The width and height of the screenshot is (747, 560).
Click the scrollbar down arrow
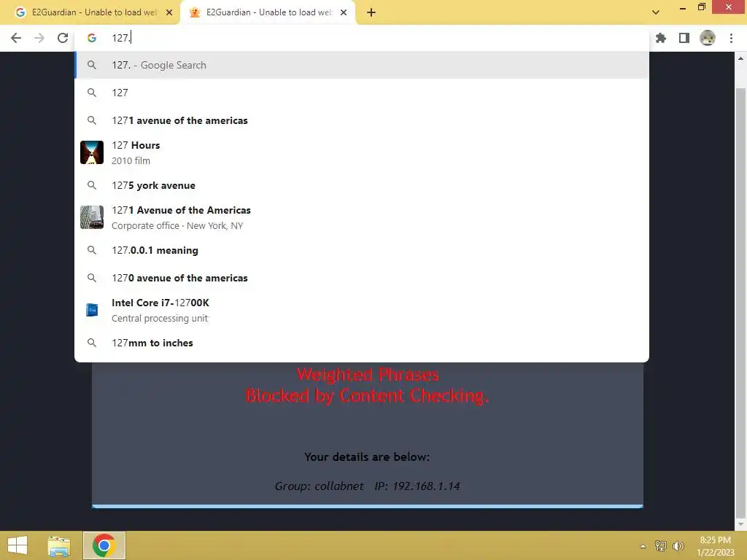[x=740, y=524]
